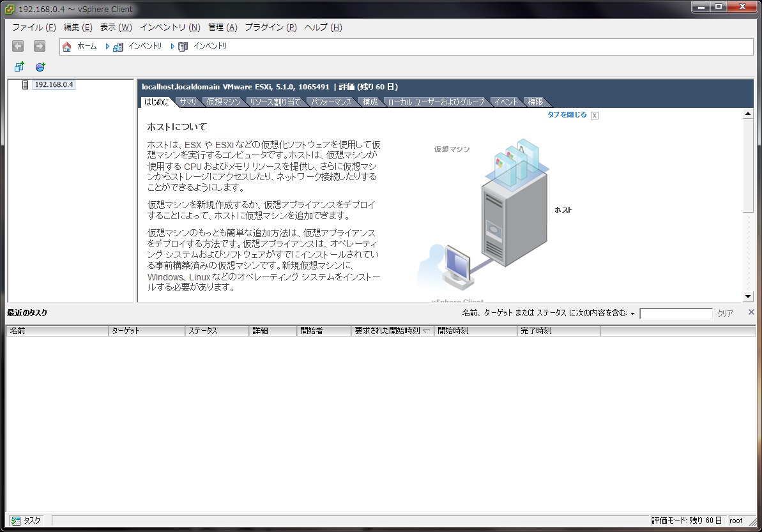Click the タブを閉じる link
The width and height of the screenshot is (762, 532).
[x=567, y=115]
